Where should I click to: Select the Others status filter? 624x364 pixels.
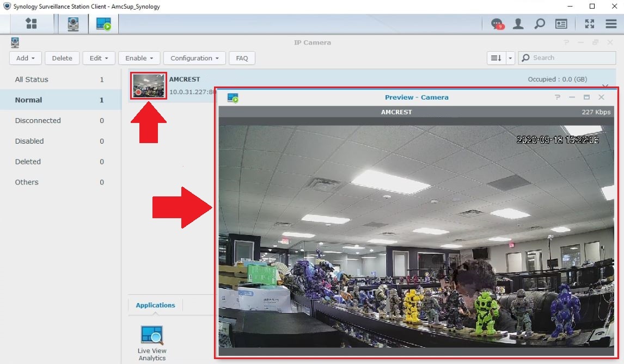click(x=60, y=182)
